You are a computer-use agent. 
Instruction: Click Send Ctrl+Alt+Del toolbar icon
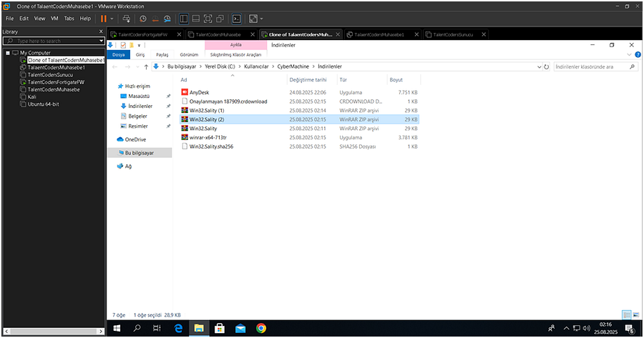127,19
